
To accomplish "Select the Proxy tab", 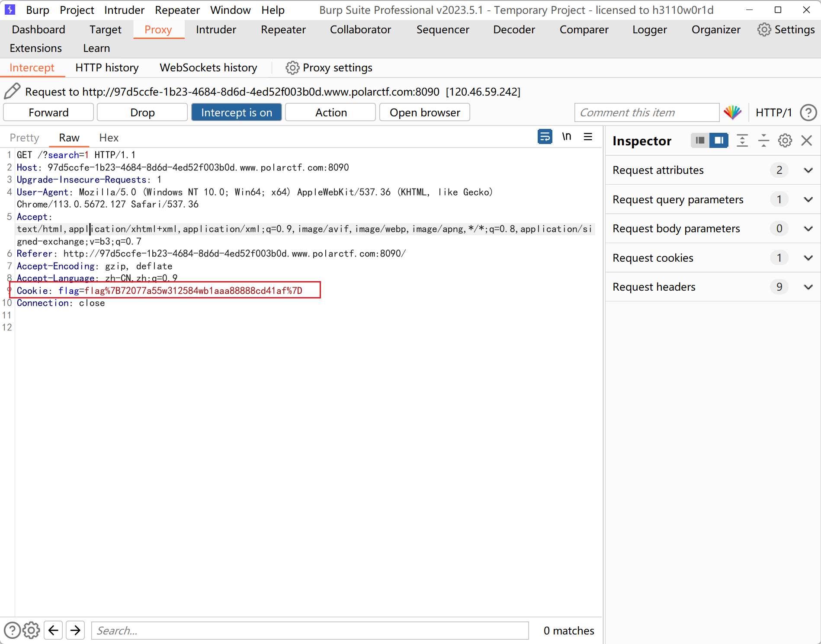I will point(158,29).
